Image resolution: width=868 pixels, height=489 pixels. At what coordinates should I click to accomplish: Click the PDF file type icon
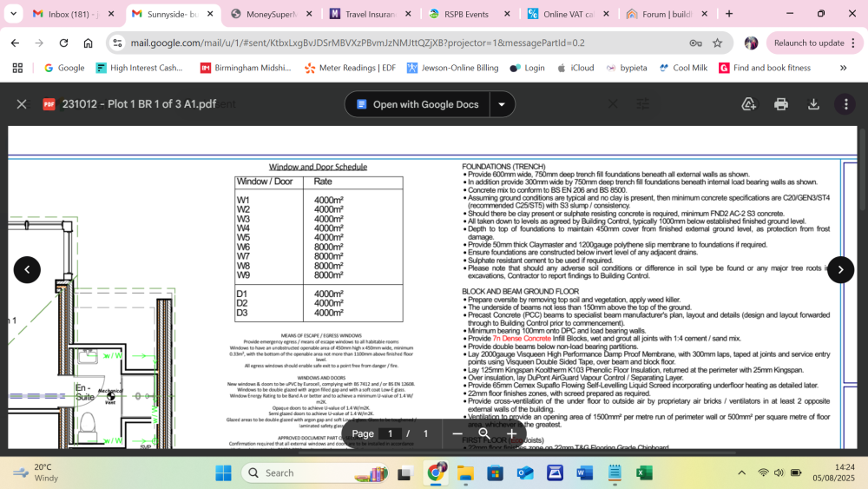(x=49, y=104)
